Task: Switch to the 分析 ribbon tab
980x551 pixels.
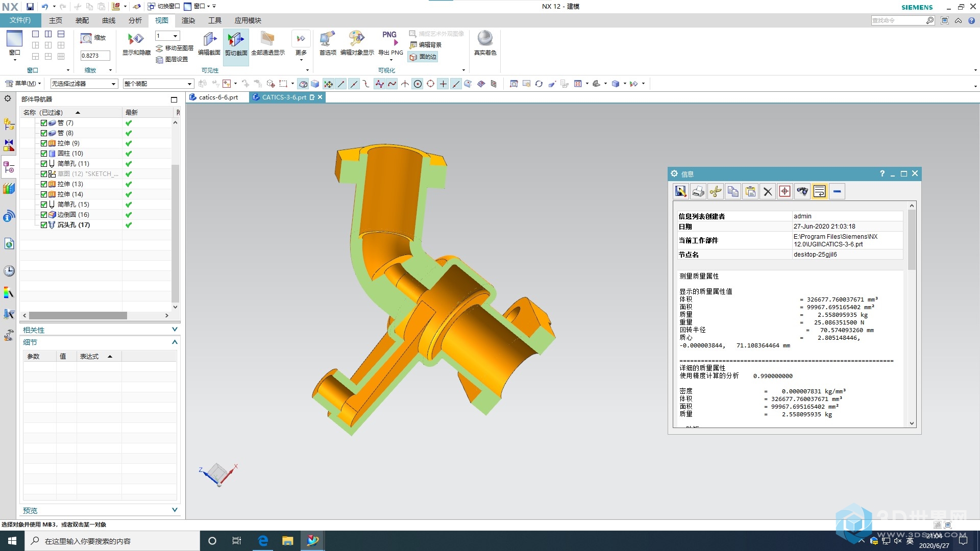Action: pyautogui.click(x=135, y=20)
